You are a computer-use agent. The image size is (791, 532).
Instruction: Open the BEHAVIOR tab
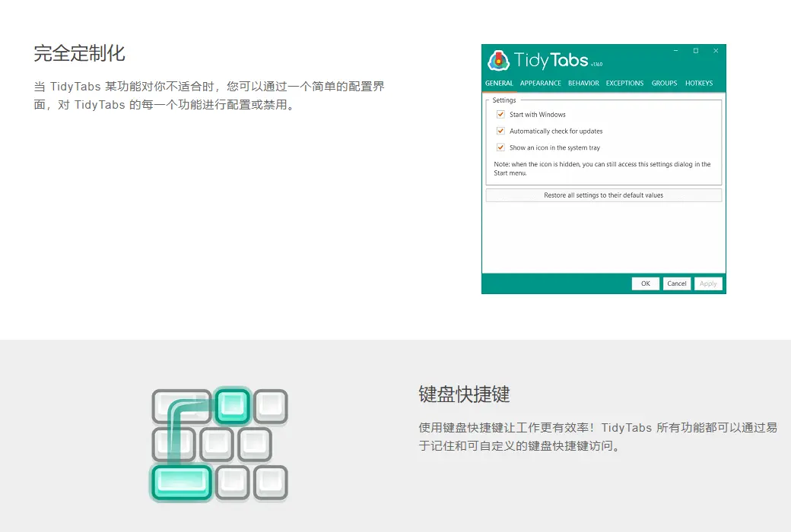click(583, 83)
